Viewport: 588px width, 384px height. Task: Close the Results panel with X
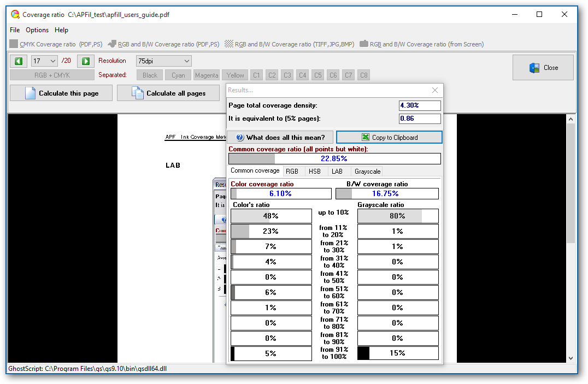(435, 90)
